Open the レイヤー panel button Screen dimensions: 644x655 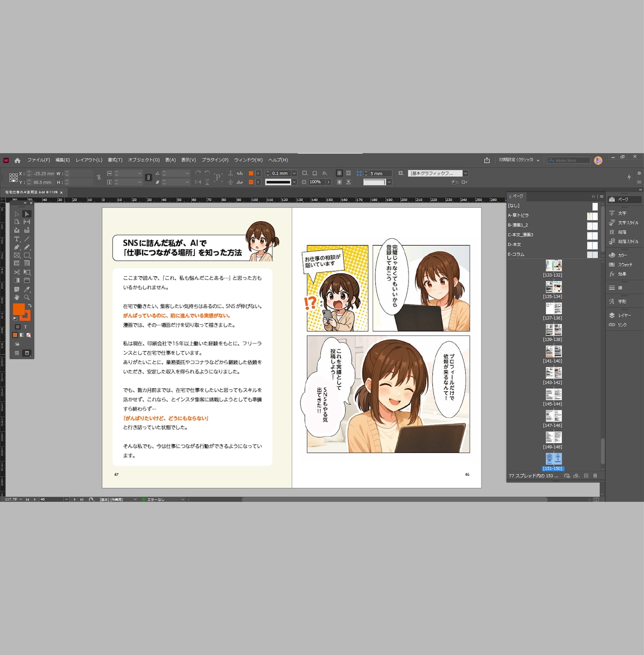coord(620,315)
